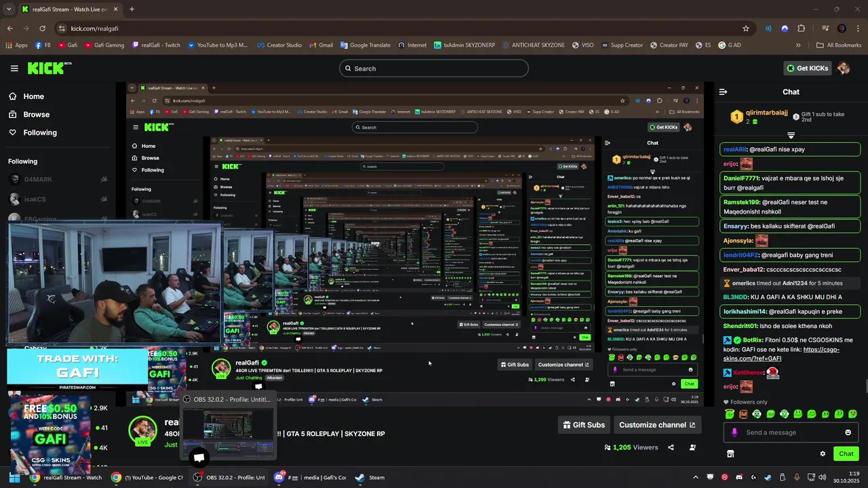
Task: Collapse the chat panel with the arrow icon
Action: (723, 91)
